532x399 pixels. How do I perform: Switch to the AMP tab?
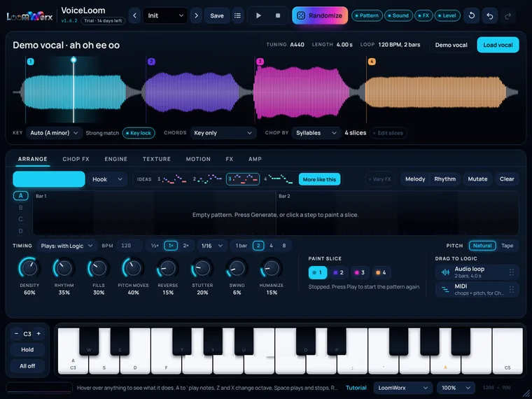point(255,159)
